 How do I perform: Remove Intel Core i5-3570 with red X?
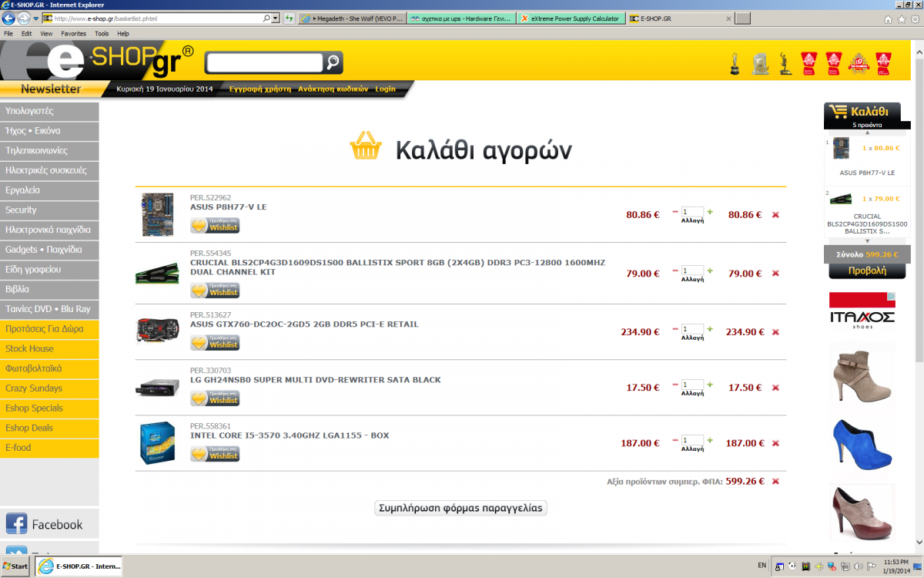point(775,443)
